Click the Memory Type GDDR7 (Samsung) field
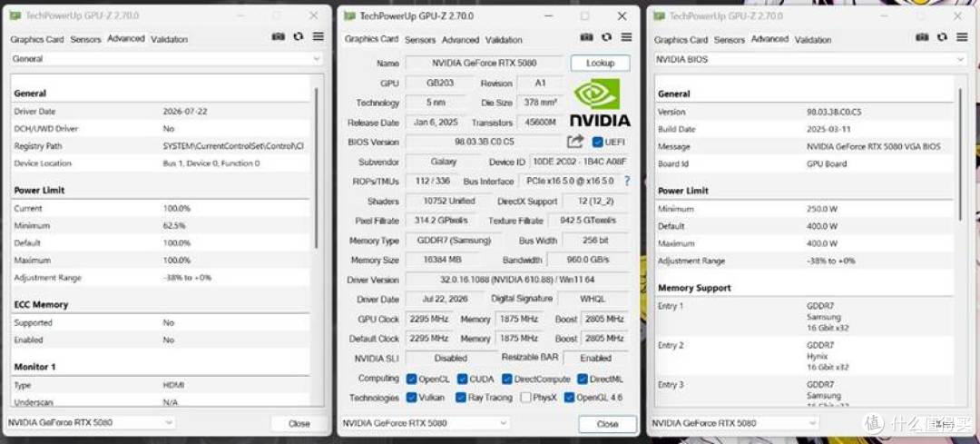 coord(455,240)
